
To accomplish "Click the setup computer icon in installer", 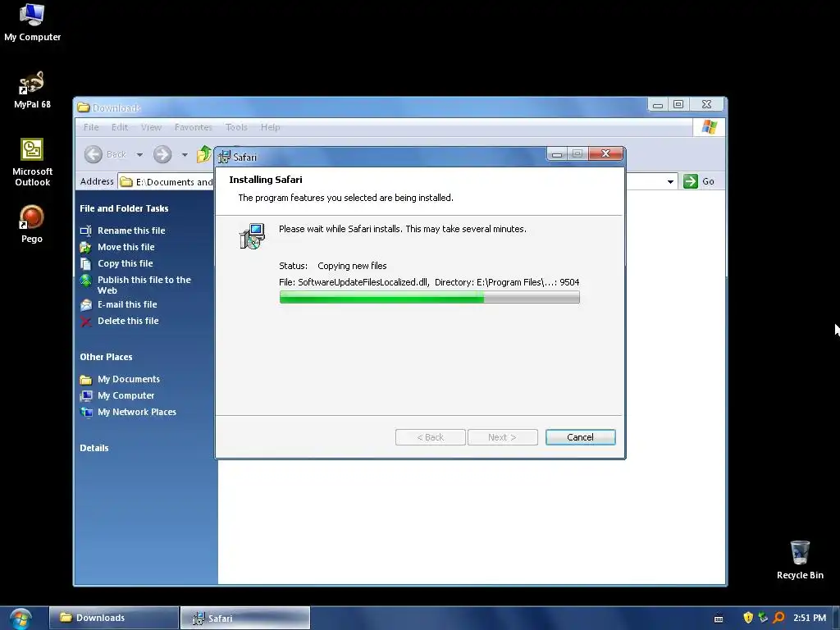I will click(x=251, y=236).
